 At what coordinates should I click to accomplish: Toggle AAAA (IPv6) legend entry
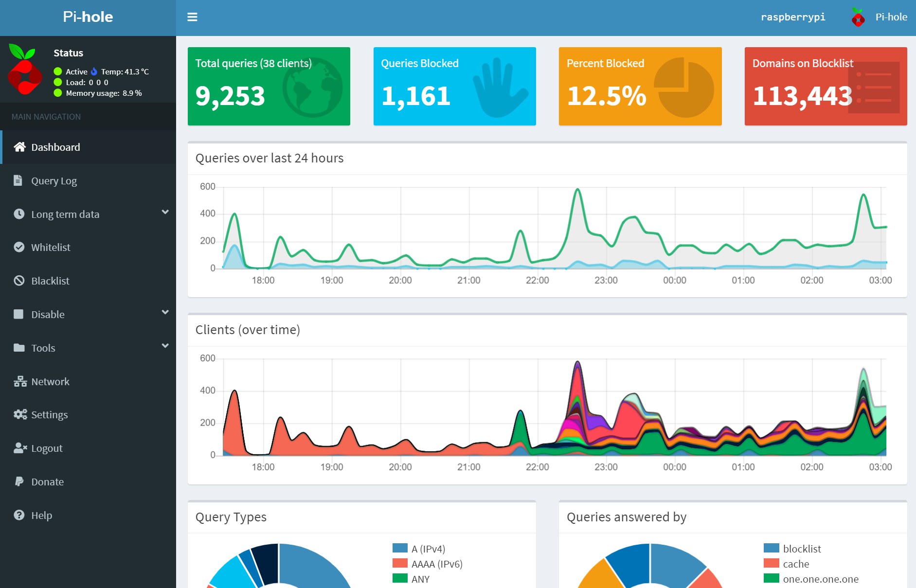[x=428, y=564]
